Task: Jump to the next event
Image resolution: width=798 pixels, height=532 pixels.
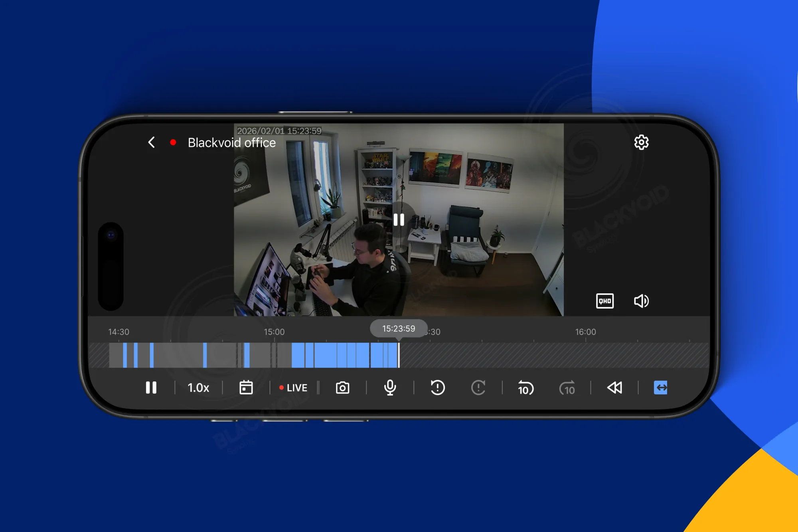Action: click(478, 388)
